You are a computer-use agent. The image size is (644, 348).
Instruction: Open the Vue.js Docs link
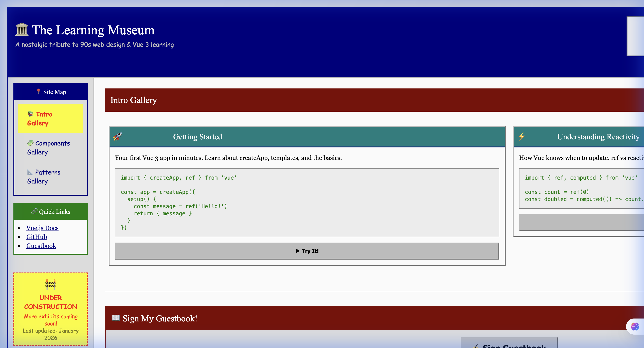[x=42, y=228]
